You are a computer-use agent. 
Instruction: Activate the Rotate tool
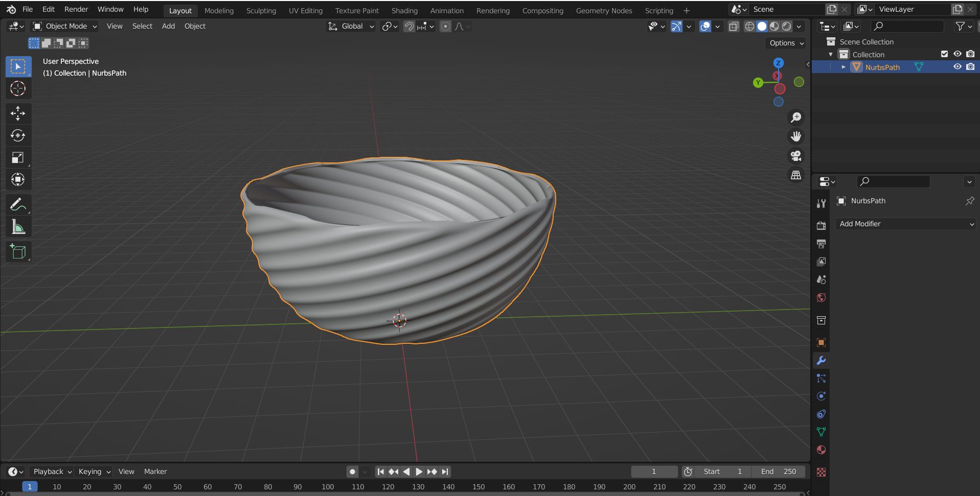click(18, 135)
